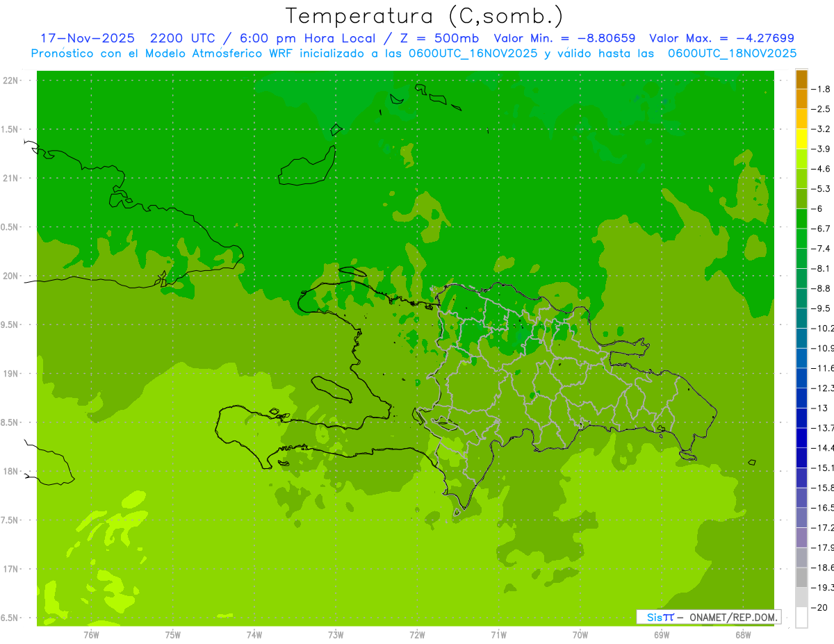Click the '-1.8' color bar value
This screenshot has height=644, width=834.
pos(821,89)
